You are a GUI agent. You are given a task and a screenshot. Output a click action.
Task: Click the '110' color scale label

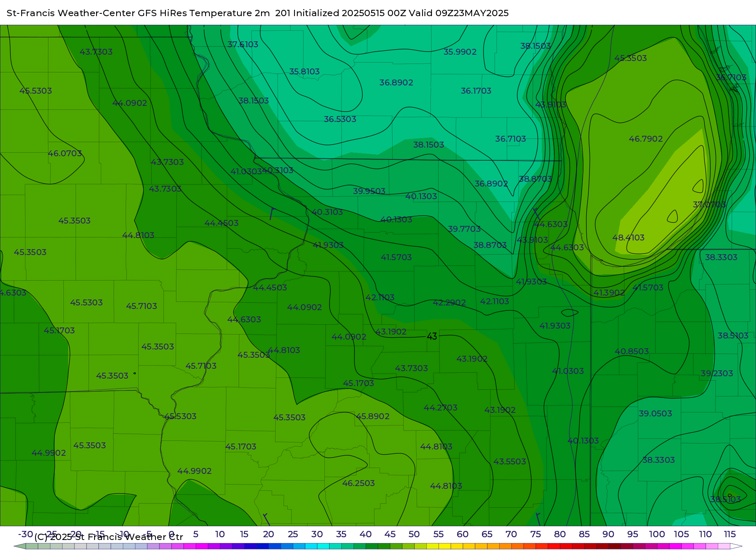point(706,534)
